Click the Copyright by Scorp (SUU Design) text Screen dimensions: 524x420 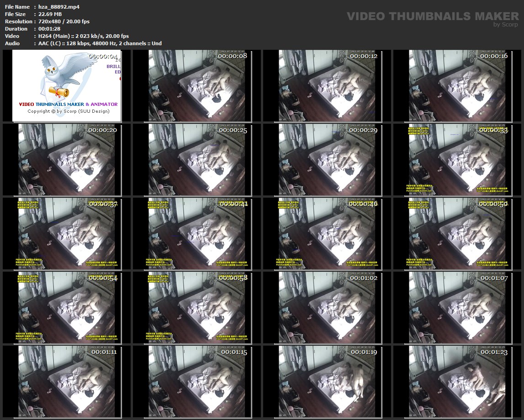coord(68,111)
